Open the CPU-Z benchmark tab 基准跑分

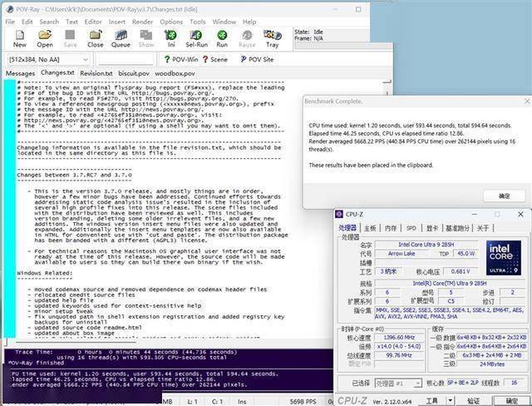pos(457,228)
